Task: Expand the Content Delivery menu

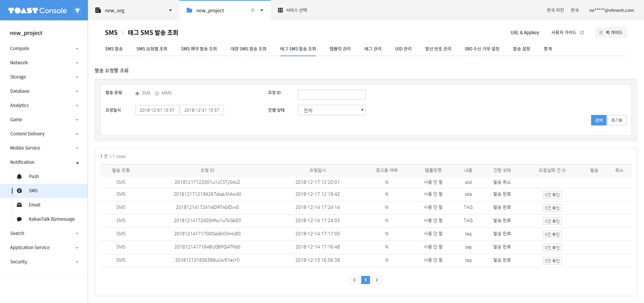Action: [x=44, y=134]
